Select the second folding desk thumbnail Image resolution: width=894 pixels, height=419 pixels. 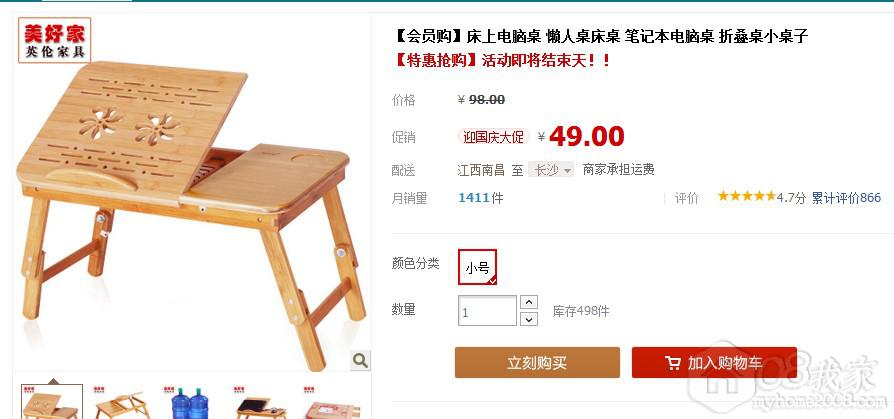[x=121, y=402]
